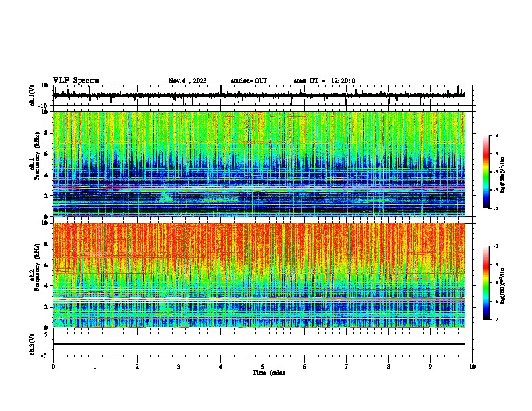Click the "-7" label on ch.2 colorbar
Image resolution: width=532 pixels, height=411 pixels.
(x=495, y=320)
